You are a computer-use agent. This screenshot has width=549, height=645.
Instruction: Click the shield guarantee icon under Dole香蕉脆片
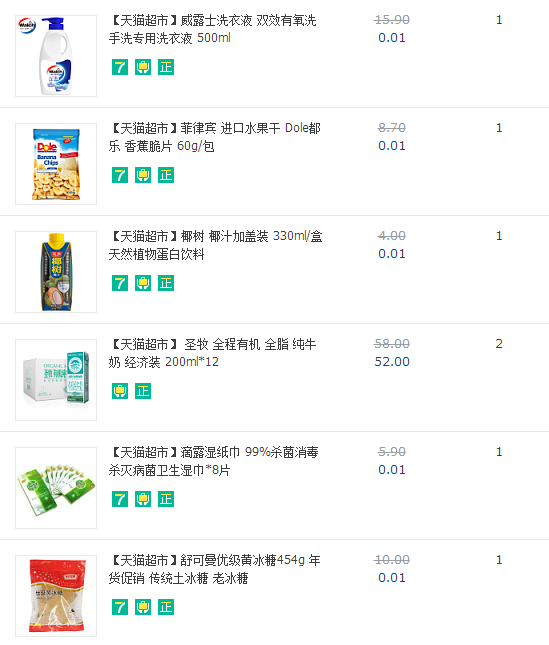point(143,175)
